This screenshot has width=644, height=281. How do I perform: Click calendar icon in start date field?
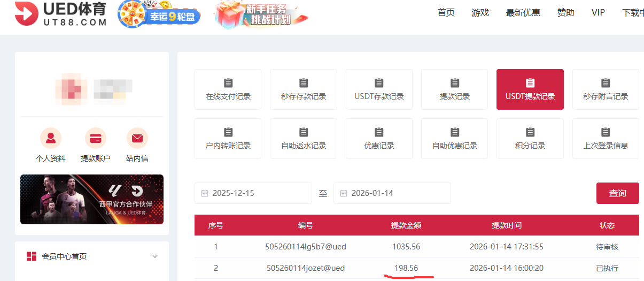click(205, 193)
